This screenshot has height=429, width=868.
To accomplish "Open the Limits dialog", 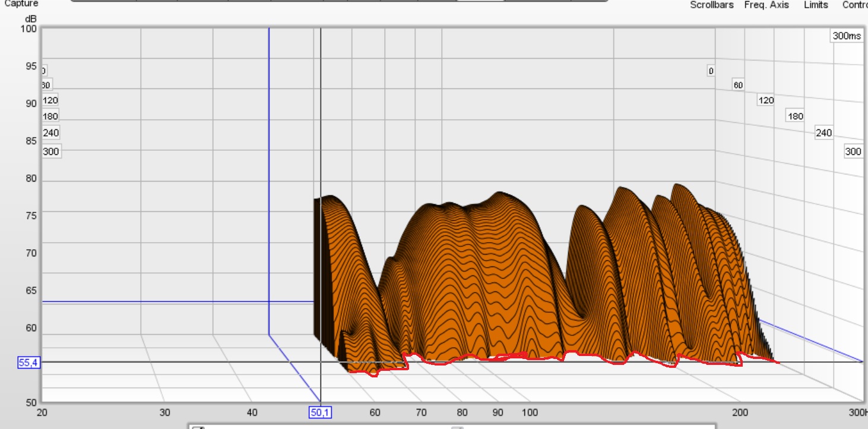I will pyautogui.click(x=816, y=5).
